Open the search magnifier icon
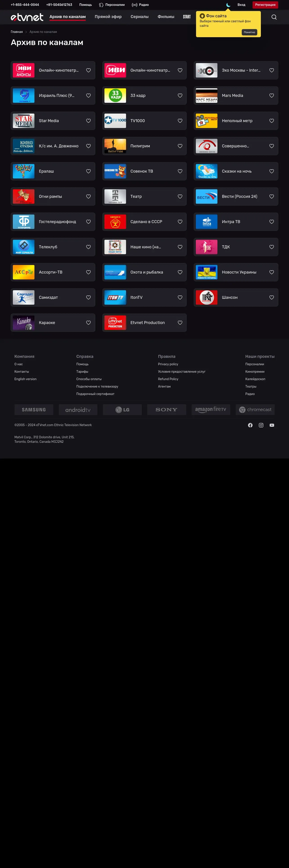The image size is (289, 868). [274, 17]
